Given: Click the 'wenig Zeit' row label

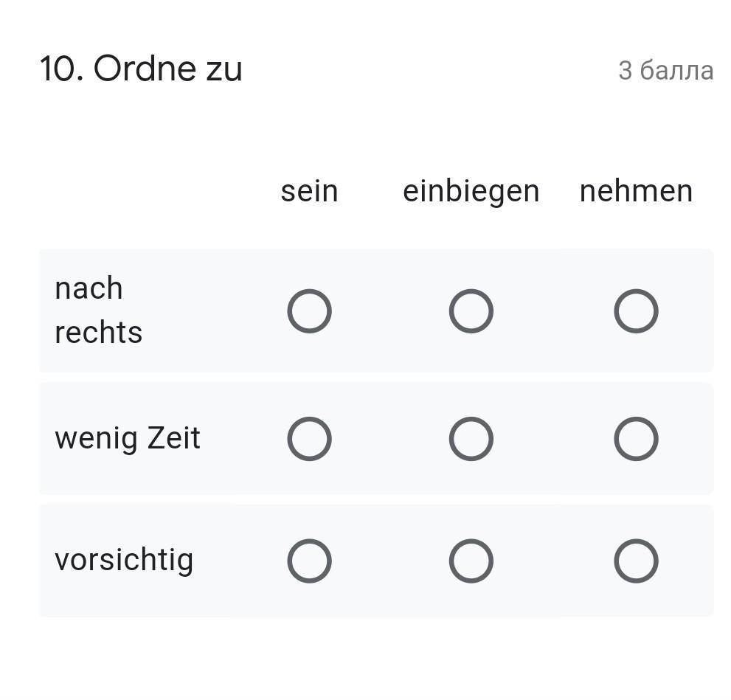Looking at the screenshot, I should coord(127,438).
